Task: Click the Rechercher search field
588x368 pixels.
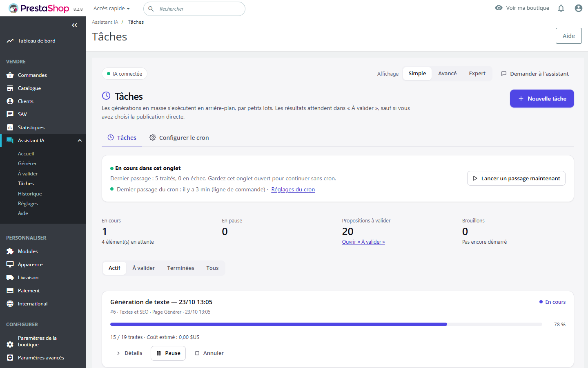Action: [x=194, y=9]
